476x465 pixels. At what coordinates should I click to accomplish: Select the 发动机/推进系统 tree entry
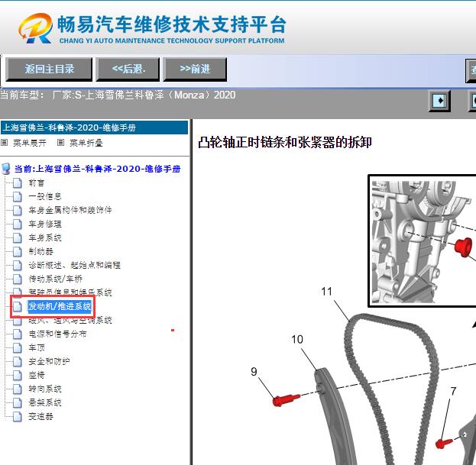click(60, 306)
